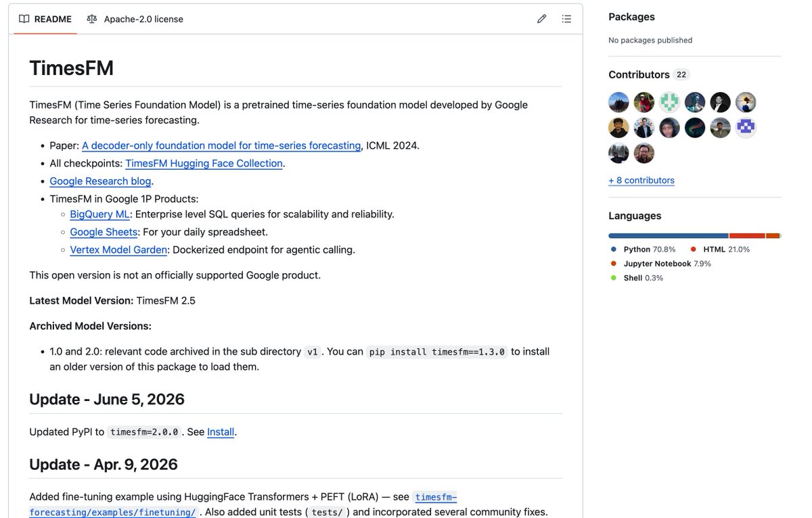Open the Packages heading link
This screenshot has height=518, width=812.
631,17
